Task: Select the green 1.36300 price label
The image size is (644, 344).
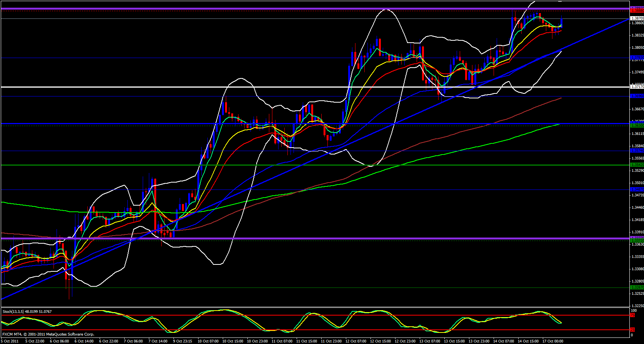Action: click(x=637, y=125)
